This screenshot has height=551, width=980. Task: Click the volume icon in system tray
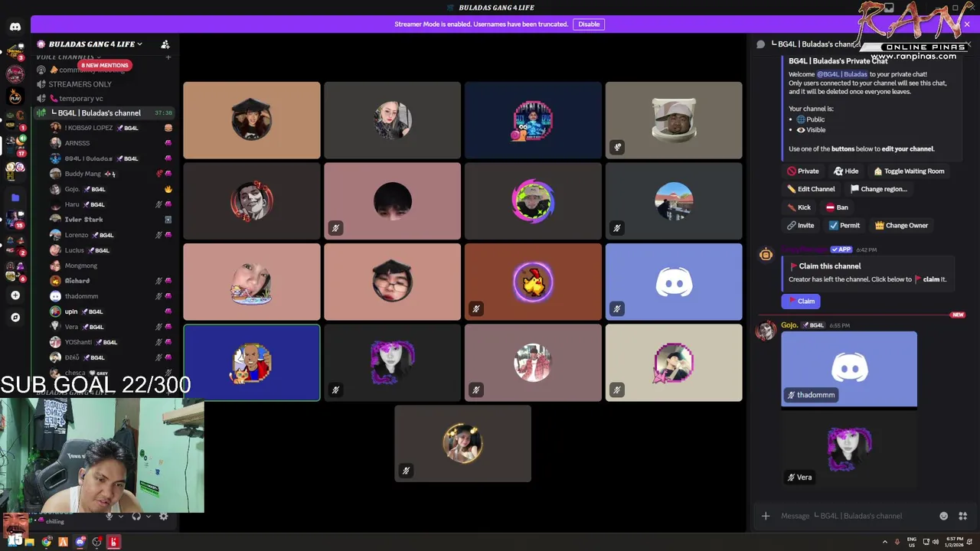click(x=936, y=542)
